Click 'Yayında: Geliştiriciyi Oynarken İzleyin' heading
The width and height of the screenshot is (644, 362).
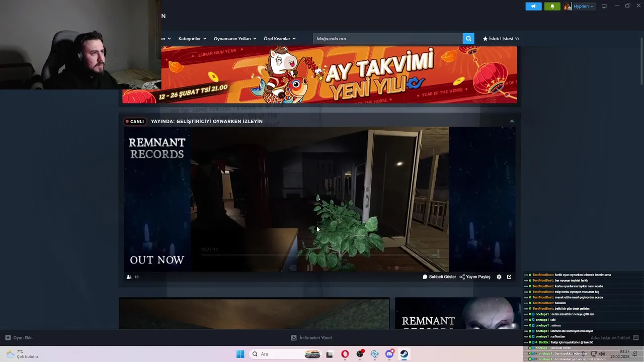(x=207, y=121)
